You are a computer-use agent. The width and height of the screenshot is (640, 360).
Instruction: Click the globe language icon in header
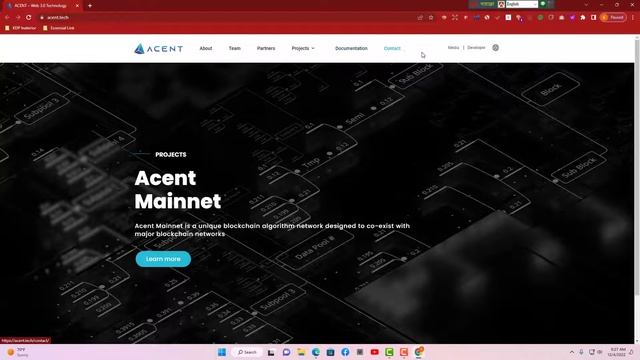[496, 48]
